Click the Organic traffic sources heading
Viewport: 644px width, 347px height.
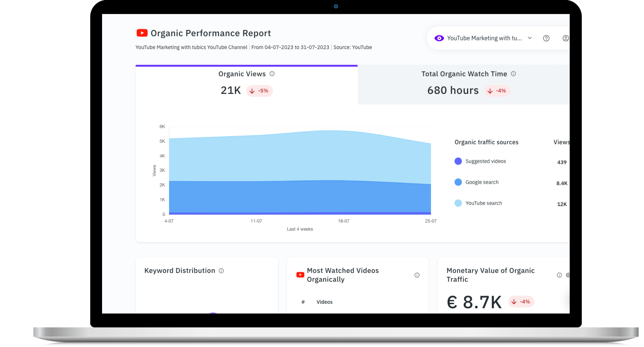pos(486,142)
